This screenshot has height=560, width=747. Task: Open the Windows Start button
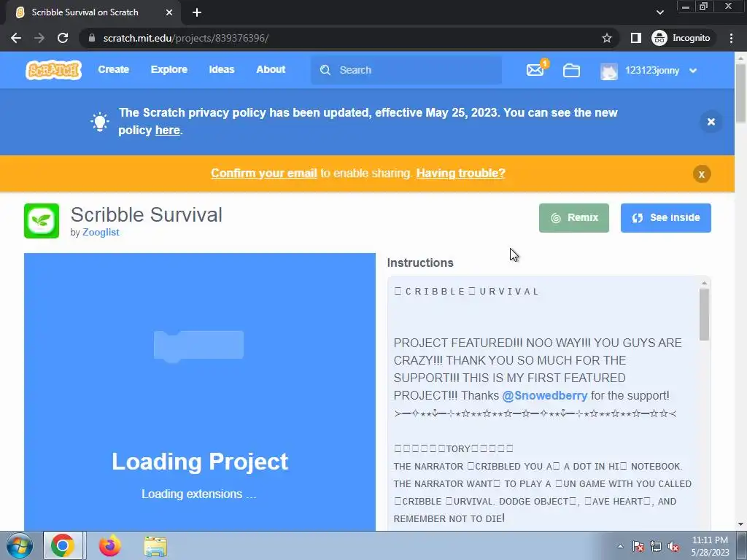pos(19,545)
